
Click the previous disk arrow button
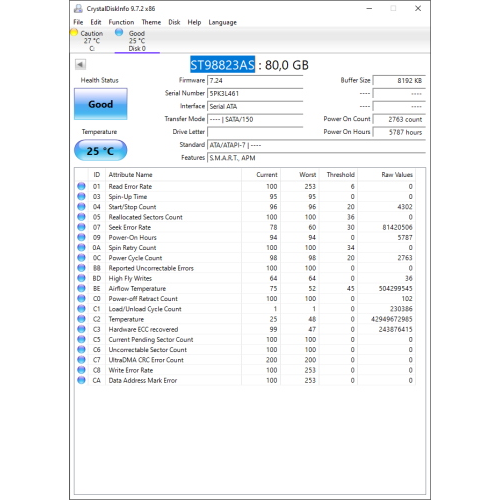pos(80,64)
